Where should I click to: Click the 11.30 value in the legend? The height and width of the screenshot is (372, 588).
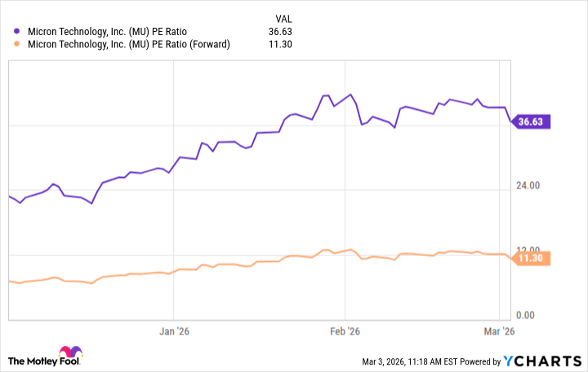pyautogui.click(x=280, y=44)
